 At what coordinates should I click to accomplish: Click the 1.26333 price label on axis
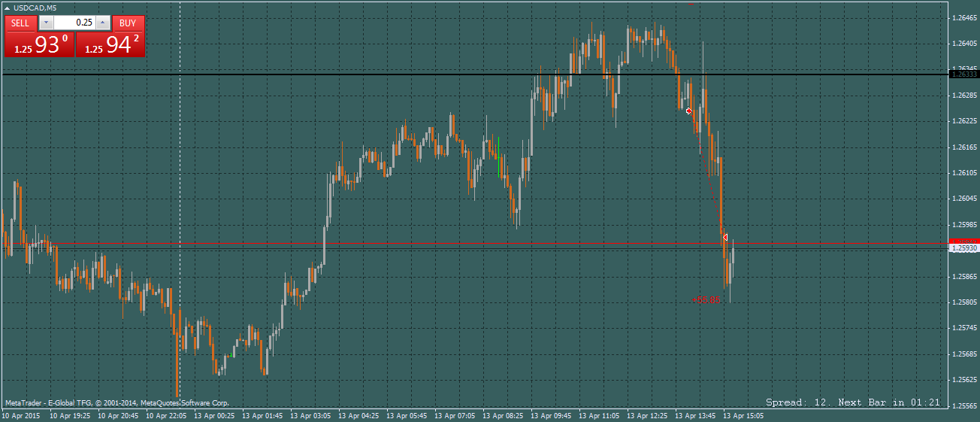963,74
